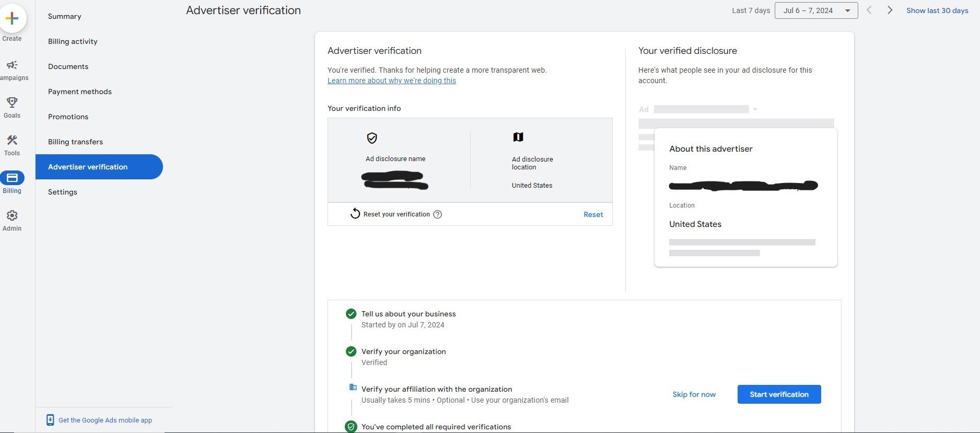Image resolution: width=980 pixels, height=433 pixels.
Task: Click United States in About this advertiser card
Action: click(695, 224)
